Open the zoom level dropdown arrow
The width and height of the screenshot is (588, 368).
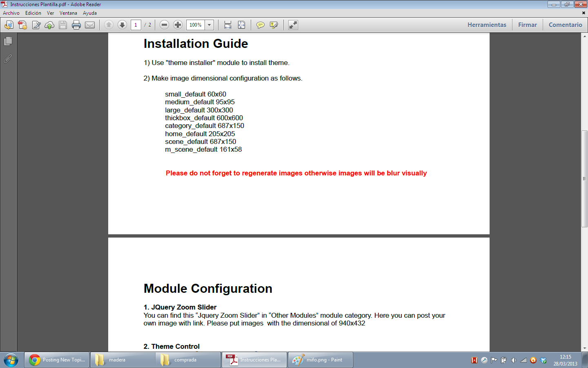209,25
